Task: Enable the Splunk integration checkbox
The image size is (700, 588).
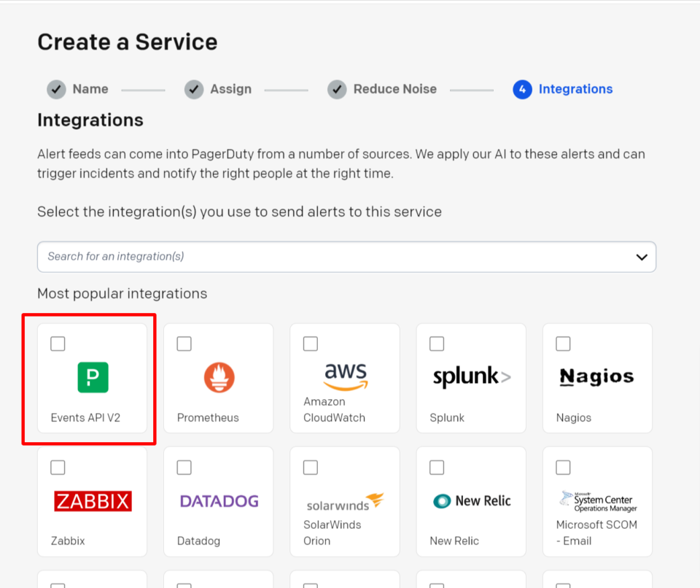Action: click(x=436, y=343)
